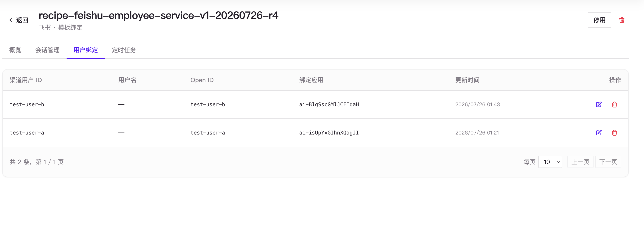The width and height of the screenshot is (644, 239).
Task: Click the bound app ai-BlgSscGMlJCFIqaH
Action: [329, 104]
